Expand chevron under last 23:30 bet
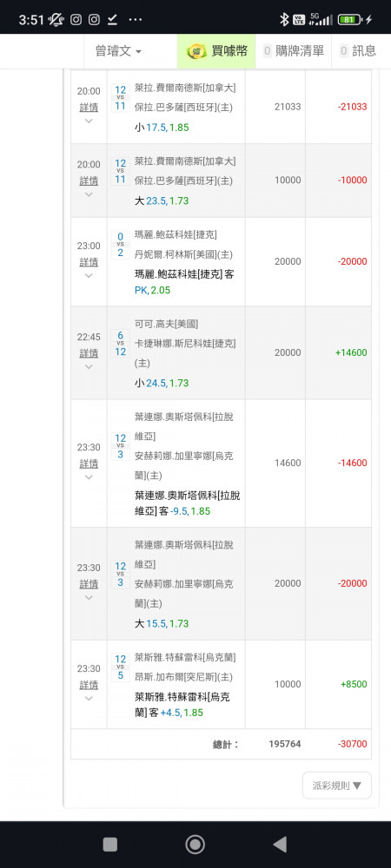The image size is (391, 868). (89, 699)
